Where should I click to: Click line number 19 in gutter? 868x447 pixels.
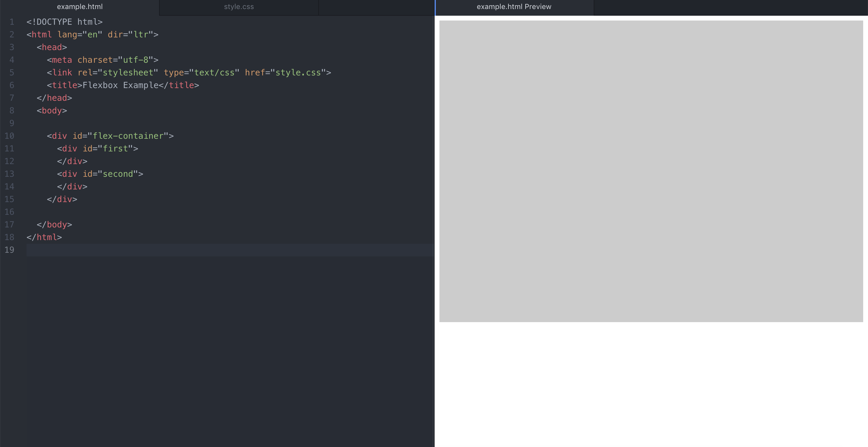click(9, 250)
